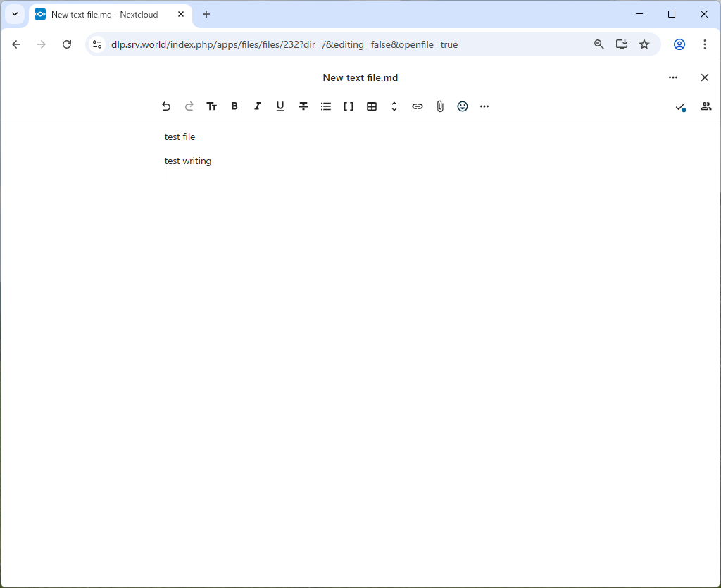
Task: Open the headings text style menu
Action: tap(211, 106)
